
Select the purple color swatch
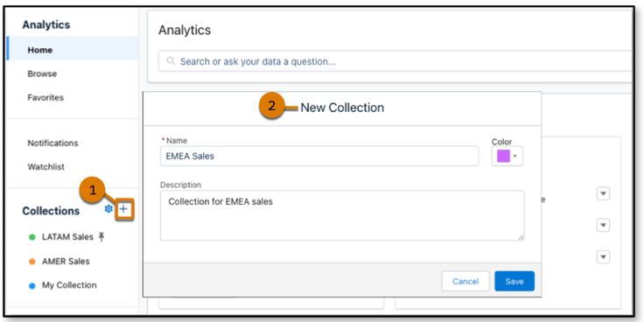point(503,156)
